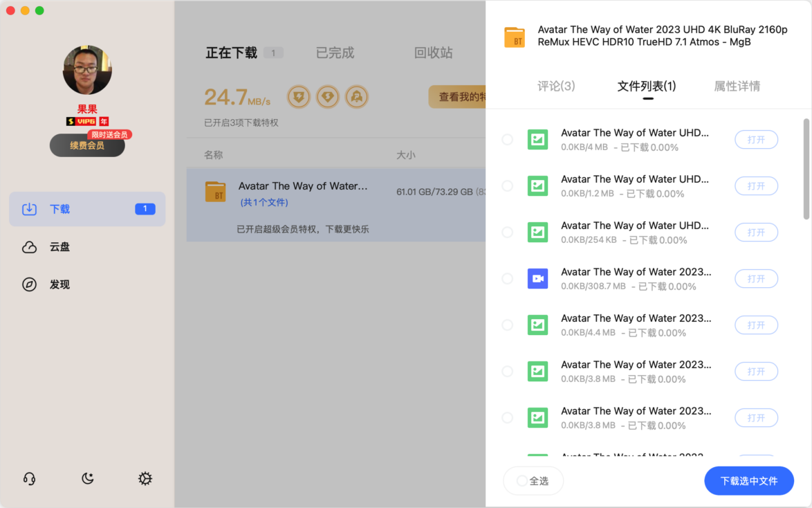Select the 文件列表(1) tab
812x508 pixels.
tap(647, 86)
